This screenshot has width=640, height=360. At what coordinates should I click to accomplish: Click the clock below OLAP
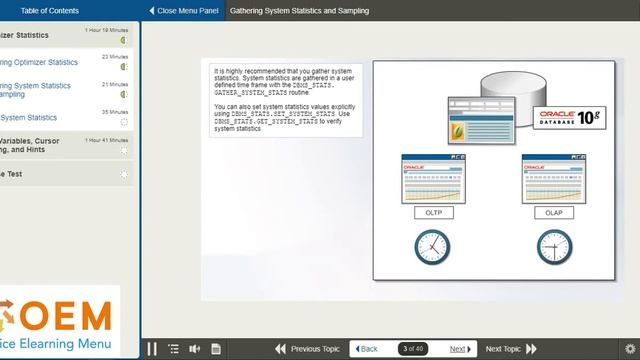pos(554,247)
